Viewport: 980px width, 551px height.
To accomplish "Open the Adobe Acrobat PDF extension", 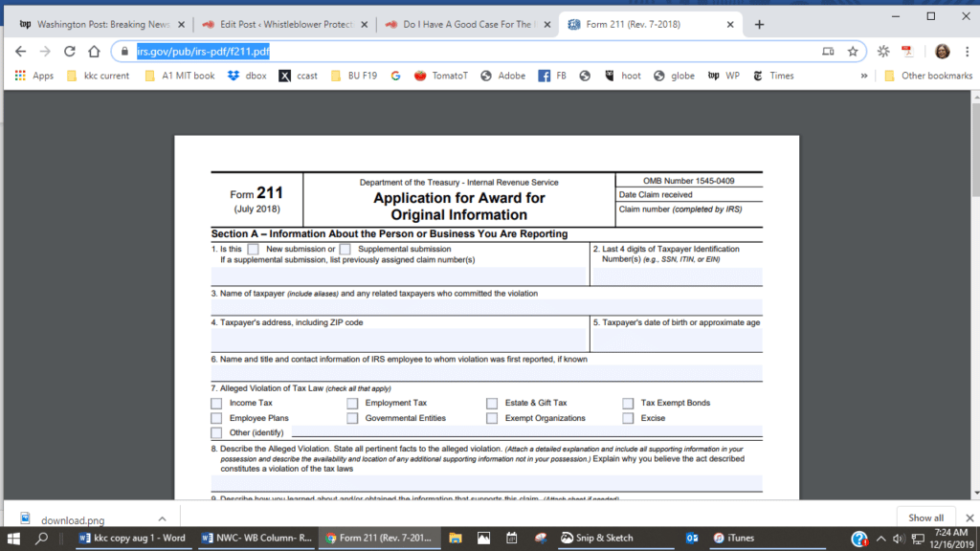I will [906, 53].
